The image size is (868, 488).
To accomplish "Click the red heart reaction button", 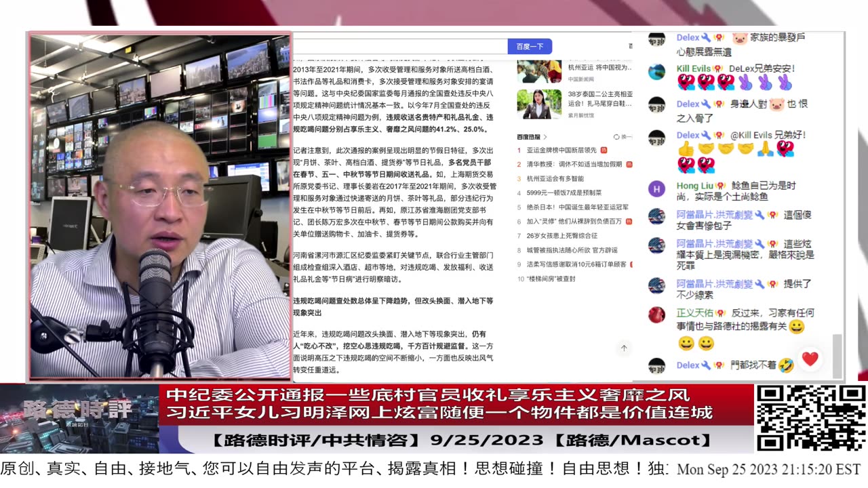I will point(810,359).
